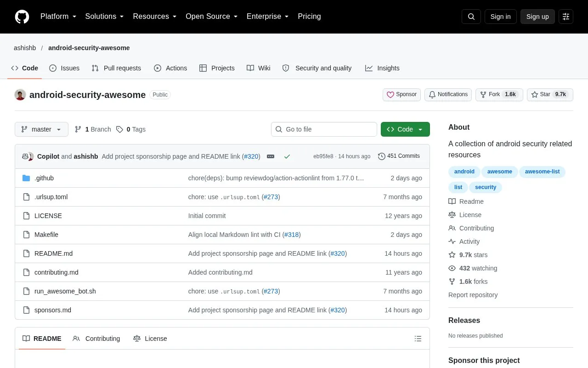588x368 pixels.
Task: Fork the repository
Action: pyautogui.click(x=499, y=95)
